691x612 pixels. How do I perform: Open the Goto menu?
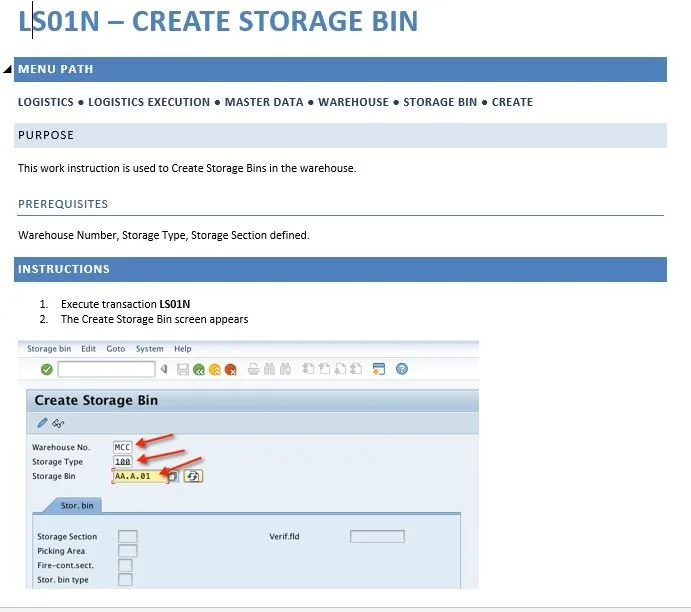(x=115, y=349)
